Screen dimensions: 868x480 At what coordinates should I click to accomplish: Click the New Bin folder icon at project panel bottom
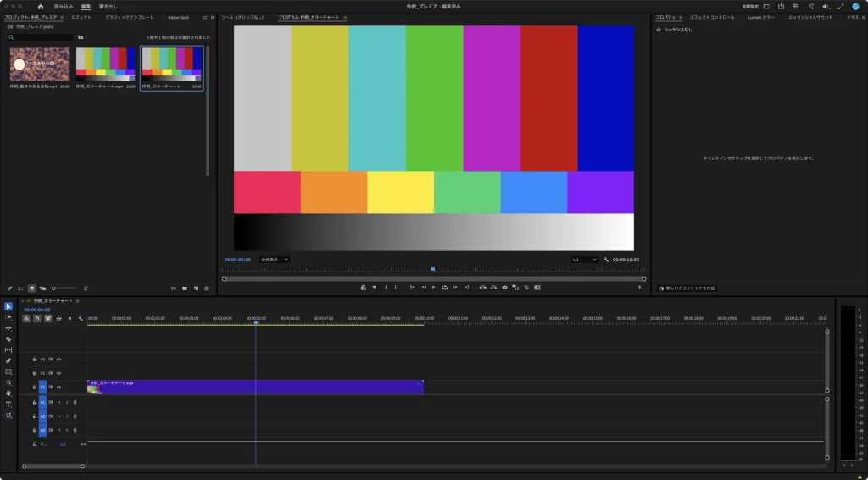tap(185, 288)
